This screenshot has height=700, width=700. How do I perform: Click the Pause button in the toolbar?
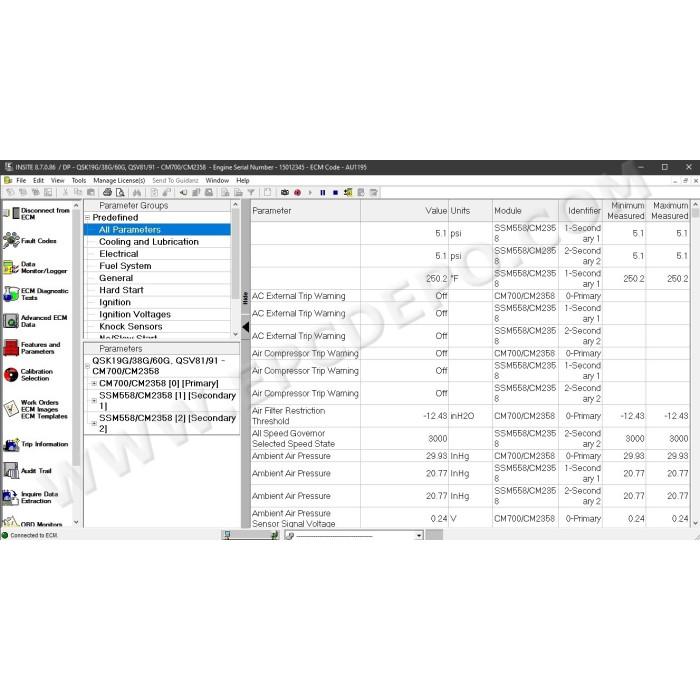(x=323, y=192)
